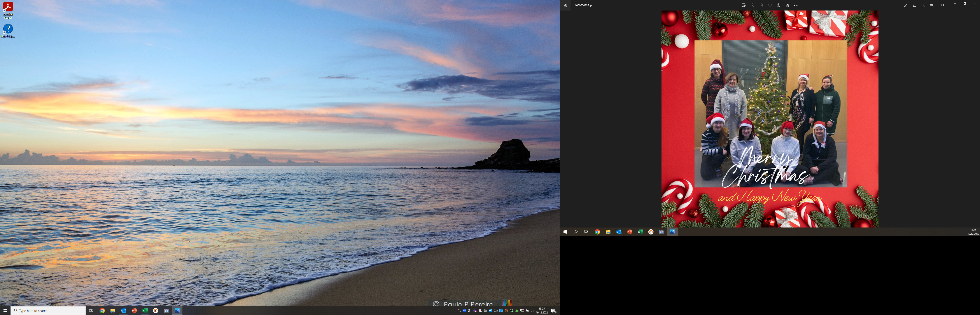Switch to Outlook in the main taskbar
Viewport: 980px width, 315px height.
coord(123,311)
